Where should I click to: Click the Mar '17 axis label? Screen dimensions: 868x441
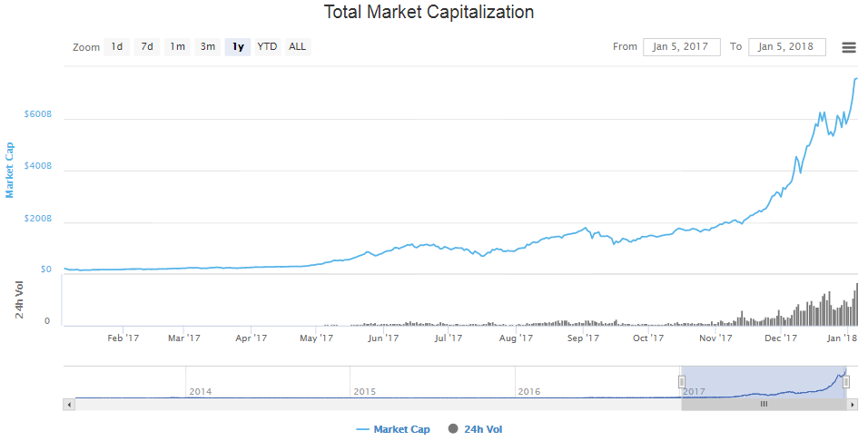click(x=184, y=338)
